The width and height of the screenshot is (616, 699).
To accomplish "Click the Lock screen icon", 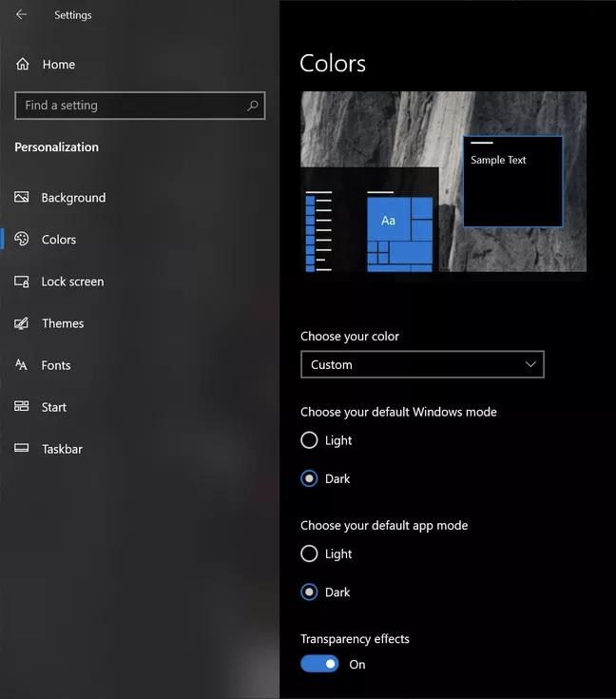I will pyautogui.click(x=22, y=282).
